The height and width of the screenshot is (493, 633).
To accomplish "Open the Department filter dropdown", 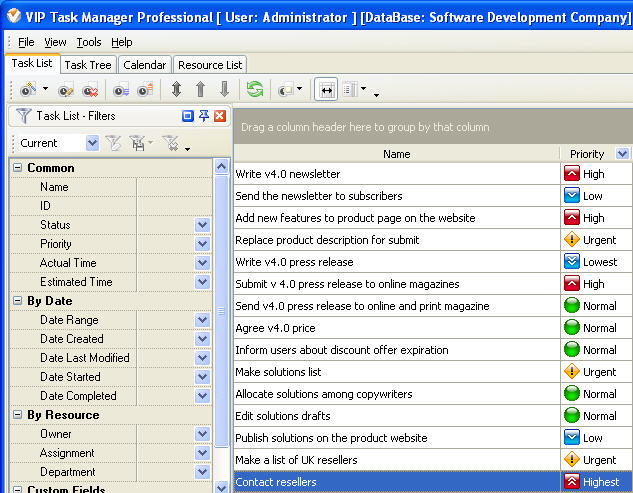I will [x=202, y=472].
